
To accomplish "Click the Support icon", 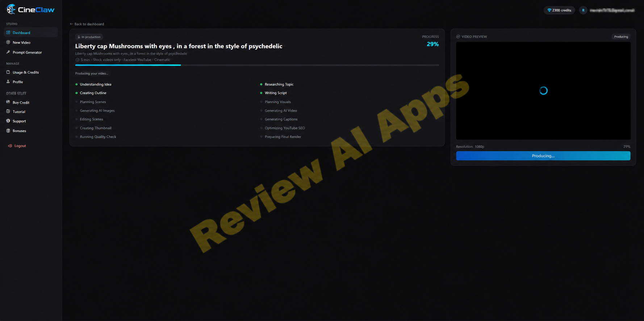I will [8, 121].
